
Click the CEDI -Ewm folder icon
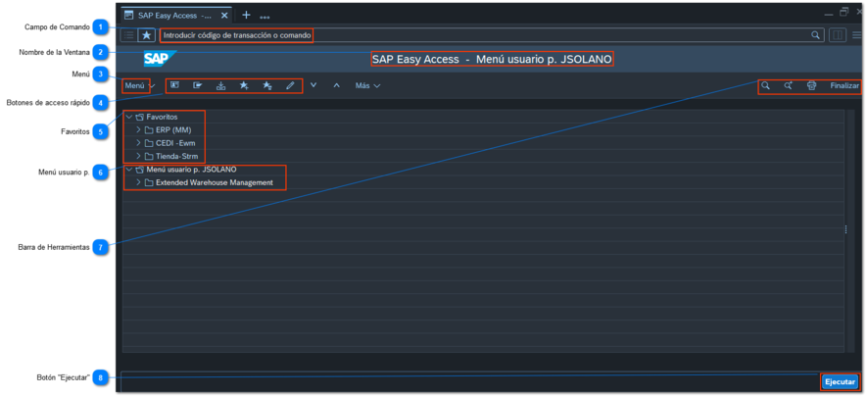(149, 143)
